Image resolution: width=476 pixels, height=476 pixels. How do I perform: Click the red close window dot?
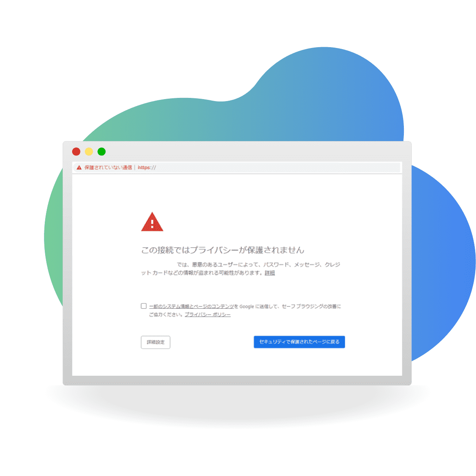pos(76,151)
